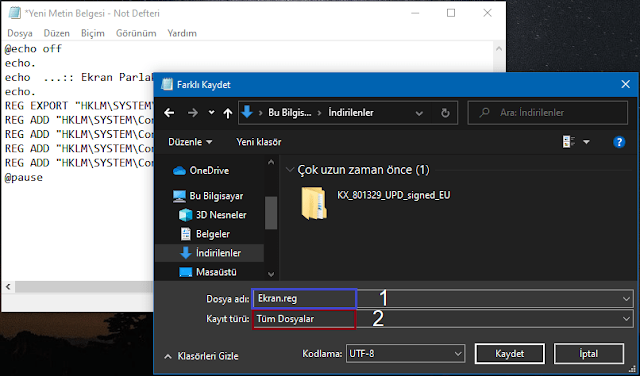640x376 pixels.
Task: Open Biçim menu in Not Defteri
Action: 93,33
